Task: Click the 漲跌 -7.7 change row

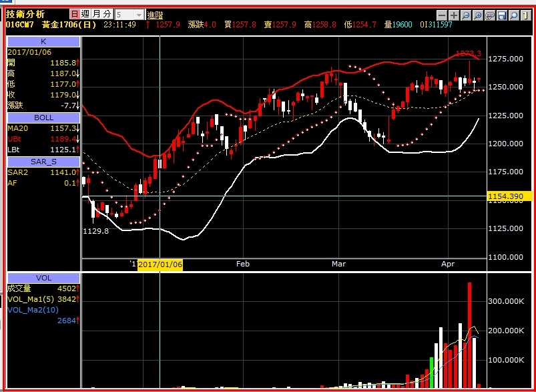Action: [43, 106]
